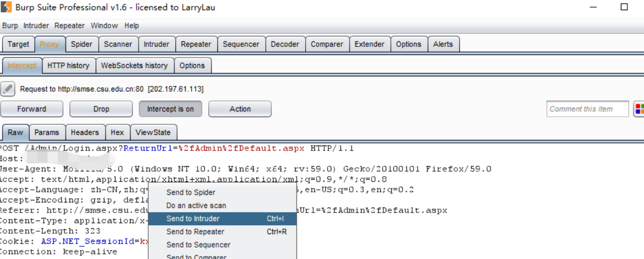Image resolution: width=644 pixels, height=259 pixels.
Task: Open the main Options tab
Action: click(408, 44)
